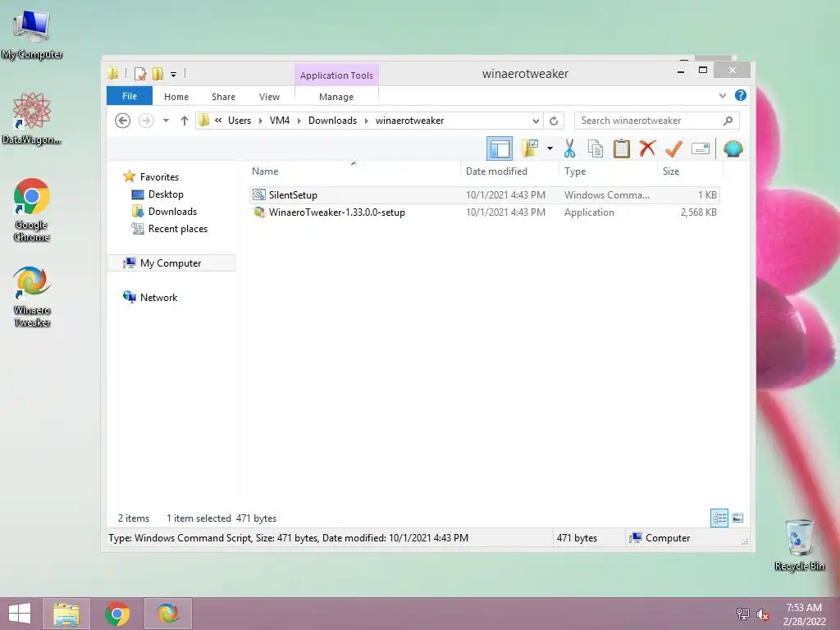Switch to the Share ribbon tab

coord(223,97)
